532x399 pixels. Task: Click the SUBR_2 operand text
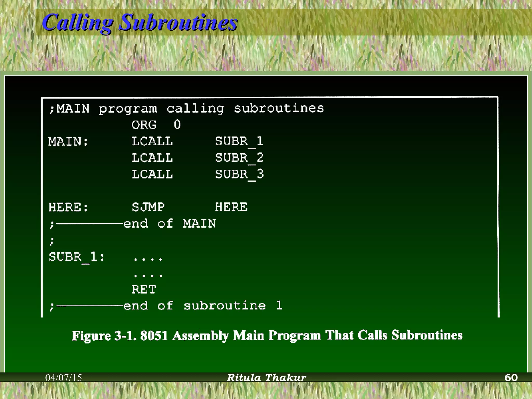pos(239,158)
